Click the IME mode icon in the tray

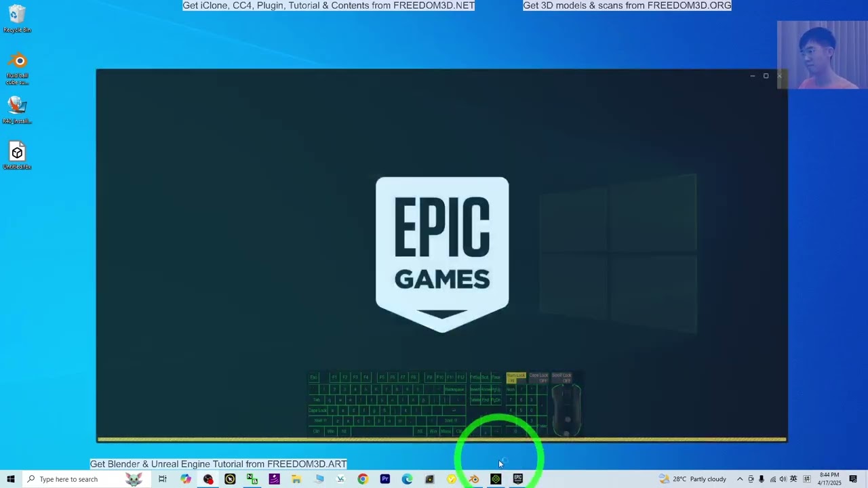click(807, 479)
